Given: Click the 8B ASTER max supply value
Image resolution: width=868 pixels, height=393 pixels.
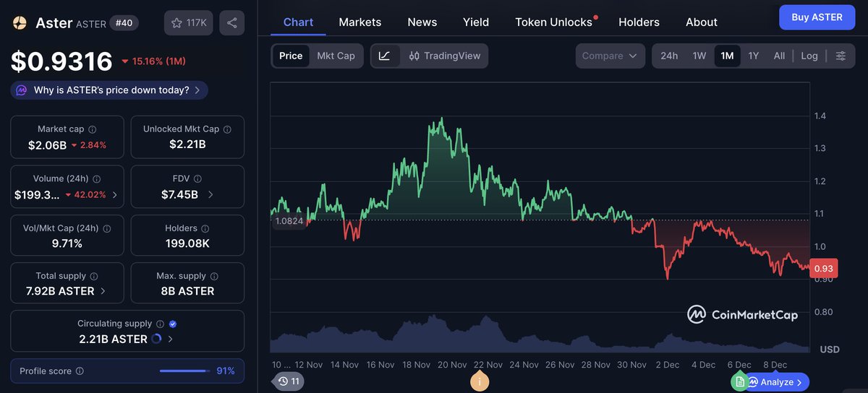Looking at the screenshot, I should [x=187, y=291].
